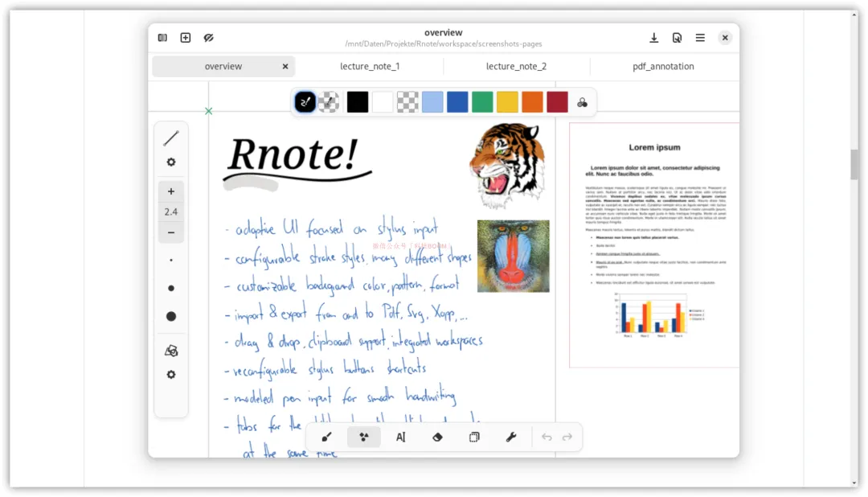
Task: Select the eraser tool
Action: [437, 437]
